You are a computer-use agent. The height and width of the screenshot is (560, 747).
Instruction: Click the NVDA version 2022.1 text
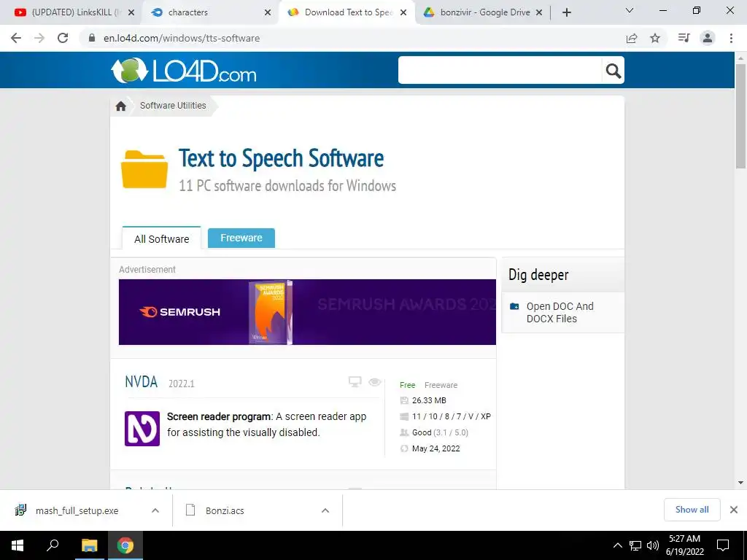point(182,384)
